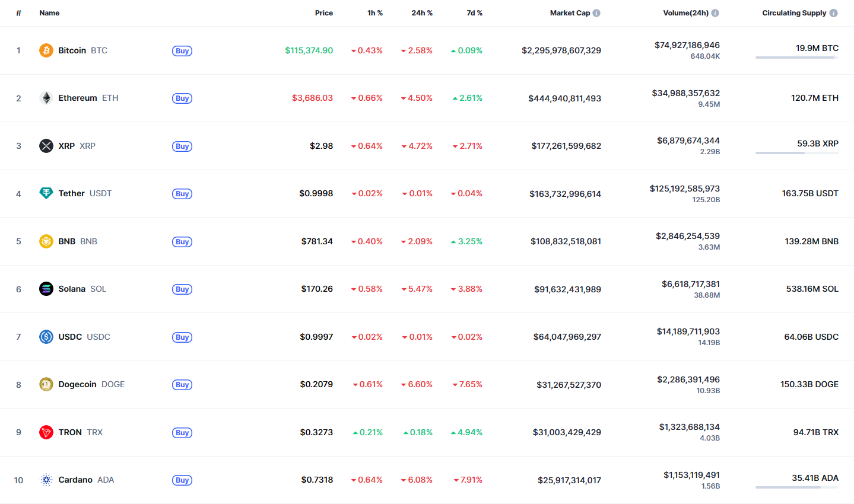Click Buy for Bitcoin
Screen dimensions: 854x504
(x=182, y=51)
